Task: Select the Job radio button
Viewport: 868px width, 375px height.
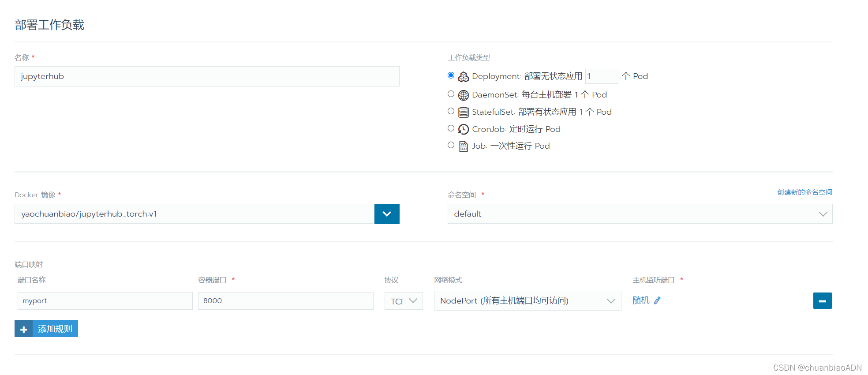Action: point(451,145)
